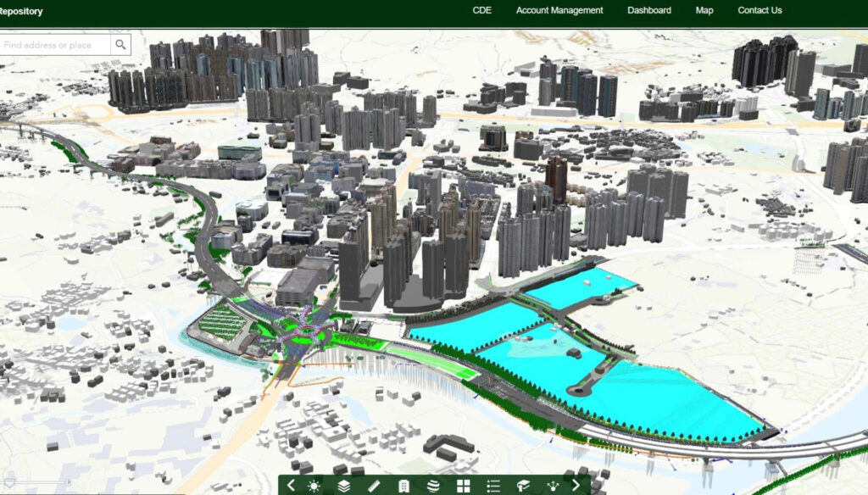868x495 pixels.
Task: Open Account Management from top navigation
Action: click(x=559, y=10)
